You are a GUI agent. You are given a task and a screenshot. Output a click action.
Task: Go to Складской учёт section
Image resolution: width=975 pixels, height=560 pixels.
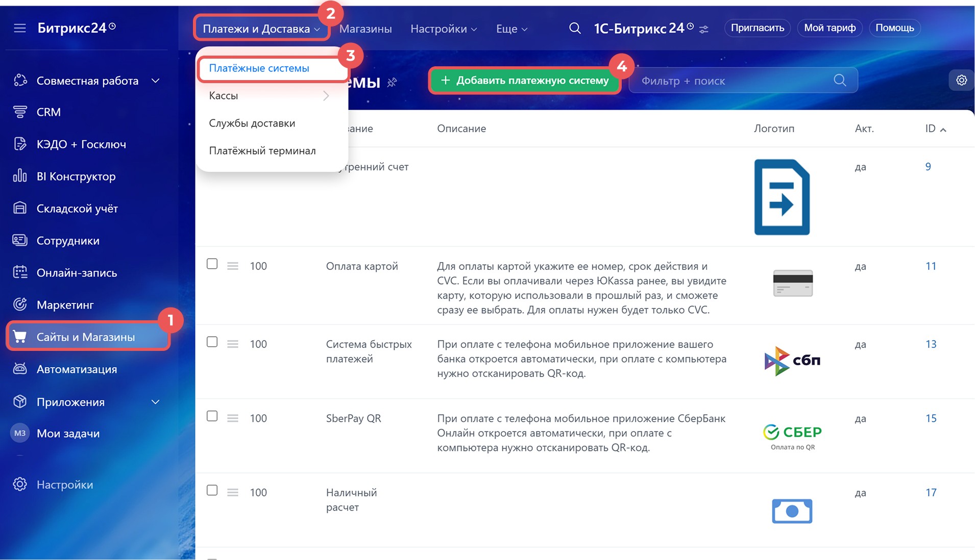click(x=77, y=209)
